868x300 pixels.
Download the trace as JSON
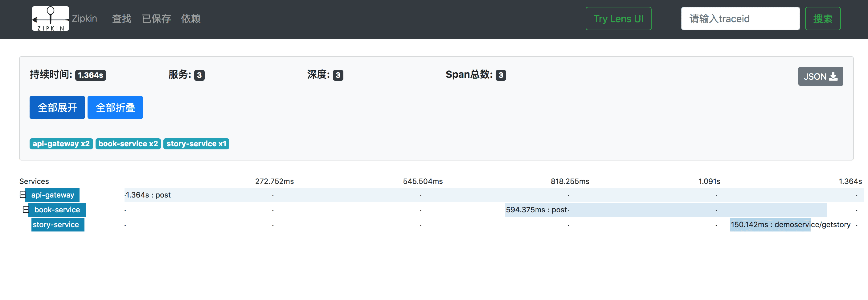coord(820,76)
